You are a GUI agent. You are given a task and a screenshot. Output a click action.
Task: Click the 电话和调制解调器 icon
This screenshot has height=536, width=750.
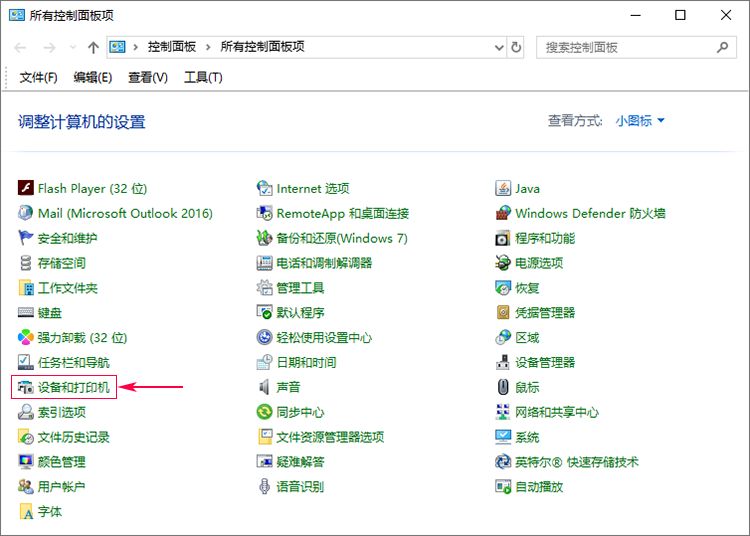click(264, 263)
